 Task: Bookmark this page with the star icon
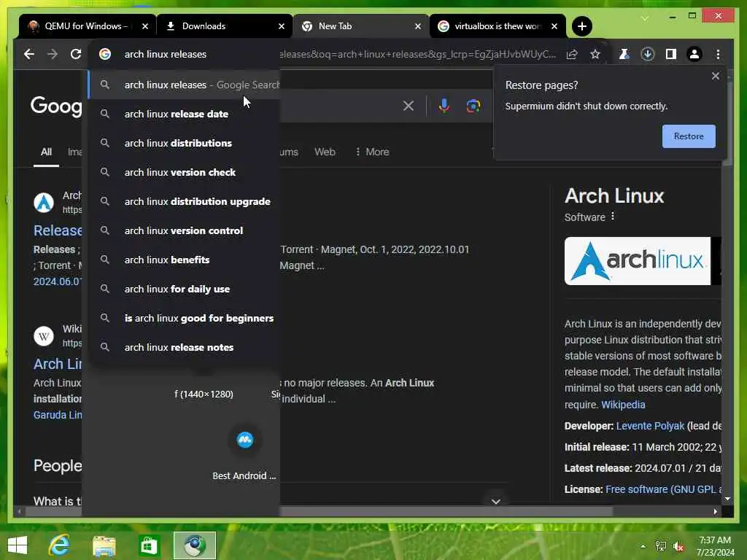(x=595, y=54)
